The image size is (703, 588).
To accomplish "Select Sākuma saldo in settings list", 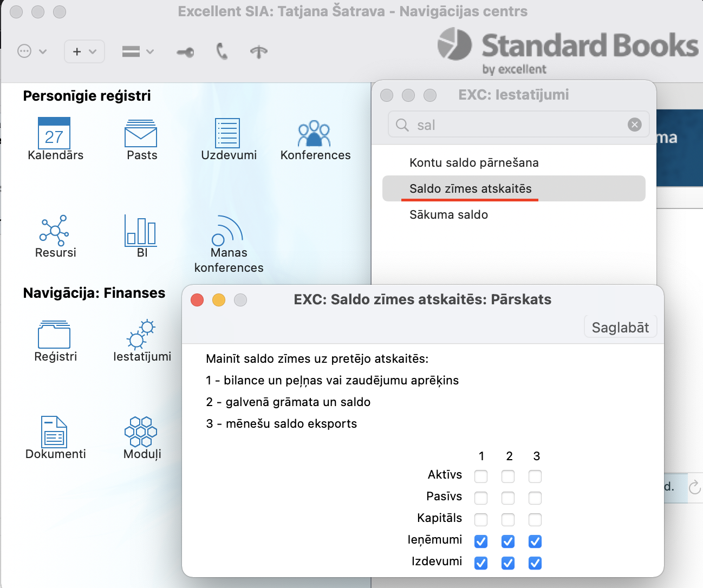I will [x=448, y=215].
